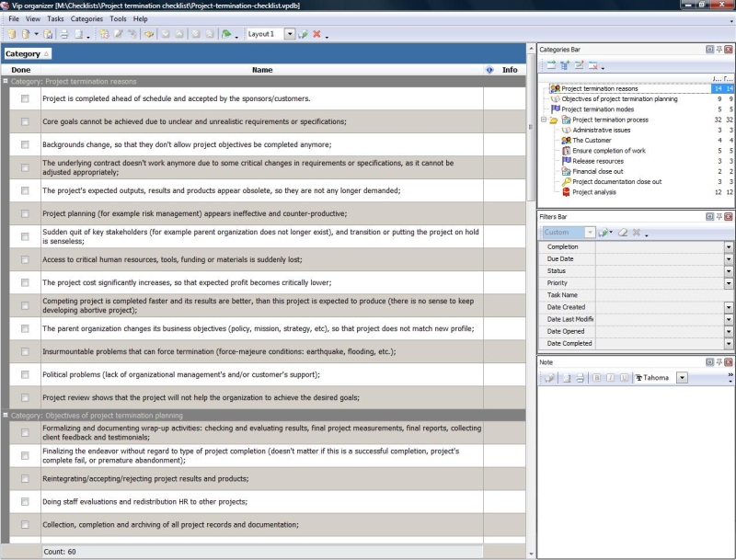This screenshot has width=736, height=560.
Task: Mark 'Doing staff evaluations' task as done
Action: point(25,502)
